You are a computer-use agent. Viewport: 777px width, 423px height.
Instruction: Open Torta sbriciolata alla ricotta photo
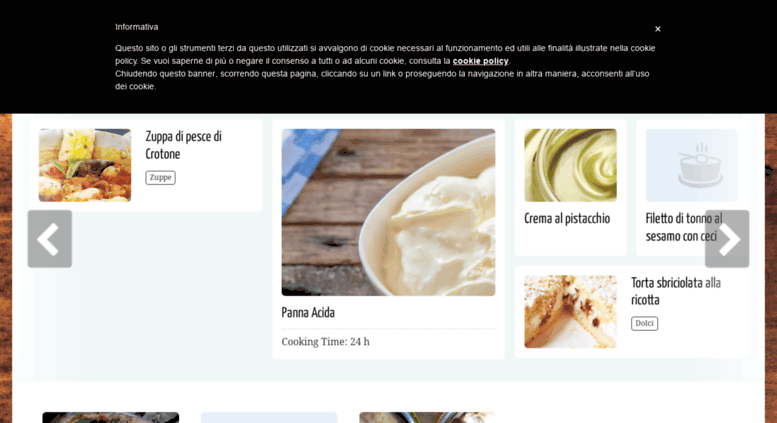[x=570, y=312]
